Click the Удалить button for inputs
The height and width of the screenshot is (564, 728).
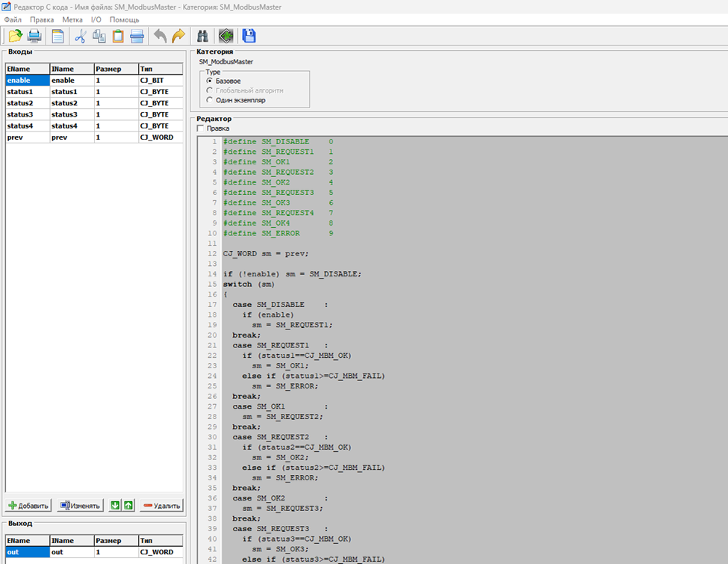pos(161,506)
